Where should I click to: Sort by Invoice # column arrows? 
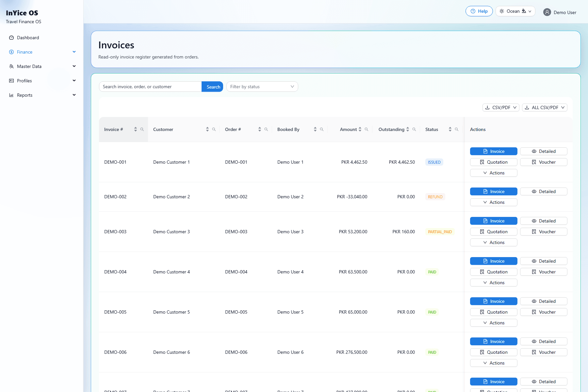tap(136, 129)
